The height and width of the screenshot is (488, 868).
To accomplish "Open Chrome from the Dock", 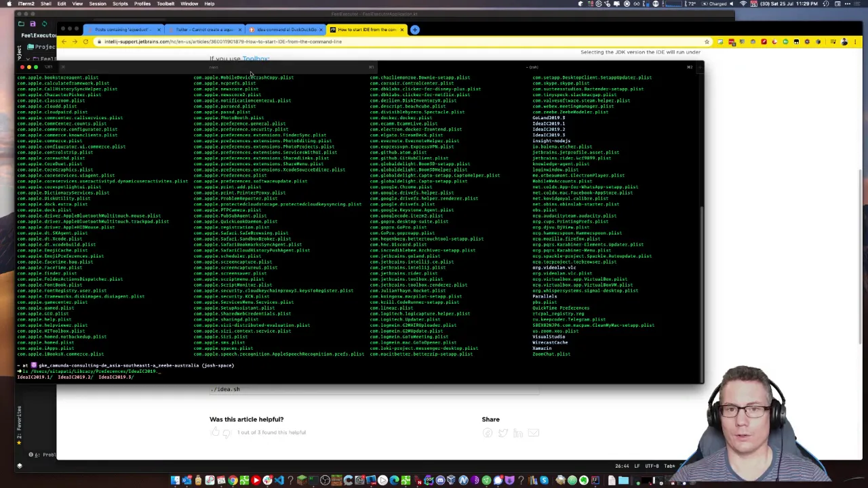I will click(233, 481).
